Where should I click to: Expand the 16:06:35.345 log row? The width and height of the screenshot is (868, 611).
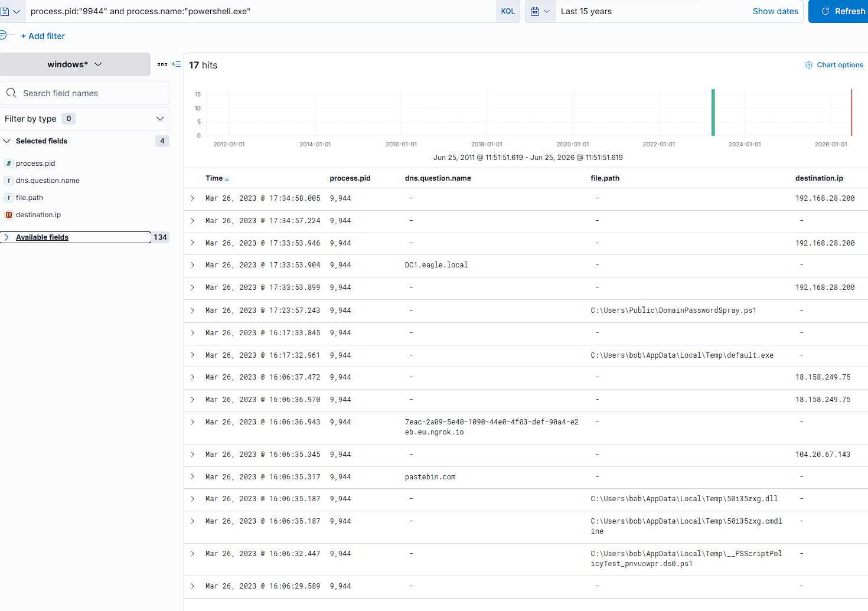(x=192, y=455)
